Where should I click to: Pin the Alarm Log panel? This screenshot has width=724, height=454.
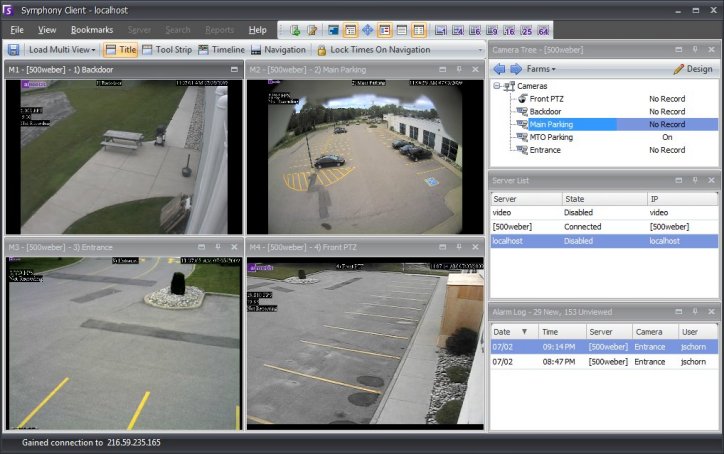[x=695, y=312]
